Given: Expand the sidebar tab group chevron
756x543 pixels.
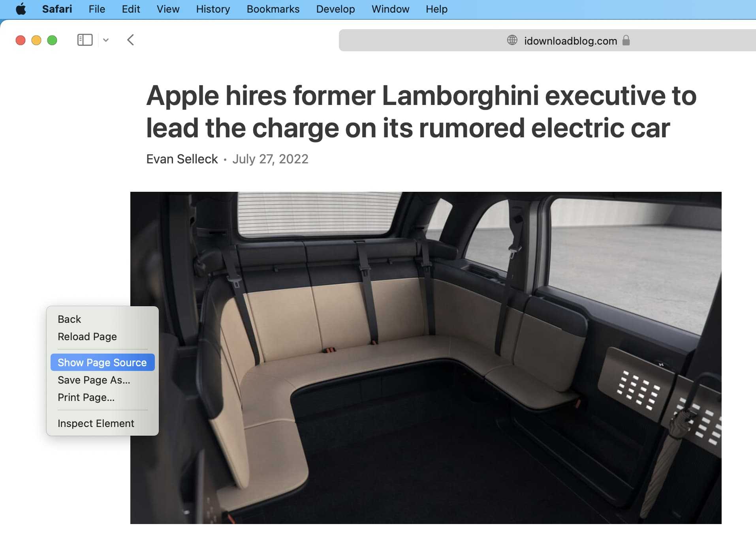Looking at the screenshot, I should pyautogui.click(x=106, y=40).
